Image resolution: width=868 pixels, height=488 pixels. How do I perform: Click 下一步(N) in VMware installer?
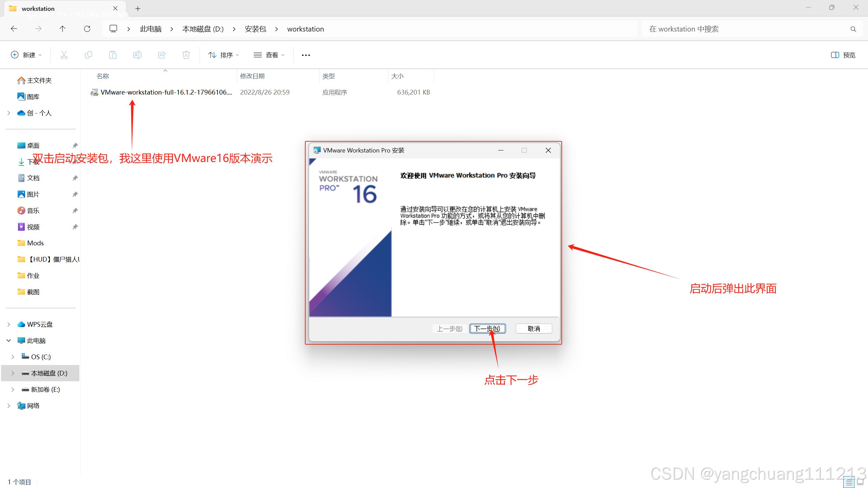point(487,328)
